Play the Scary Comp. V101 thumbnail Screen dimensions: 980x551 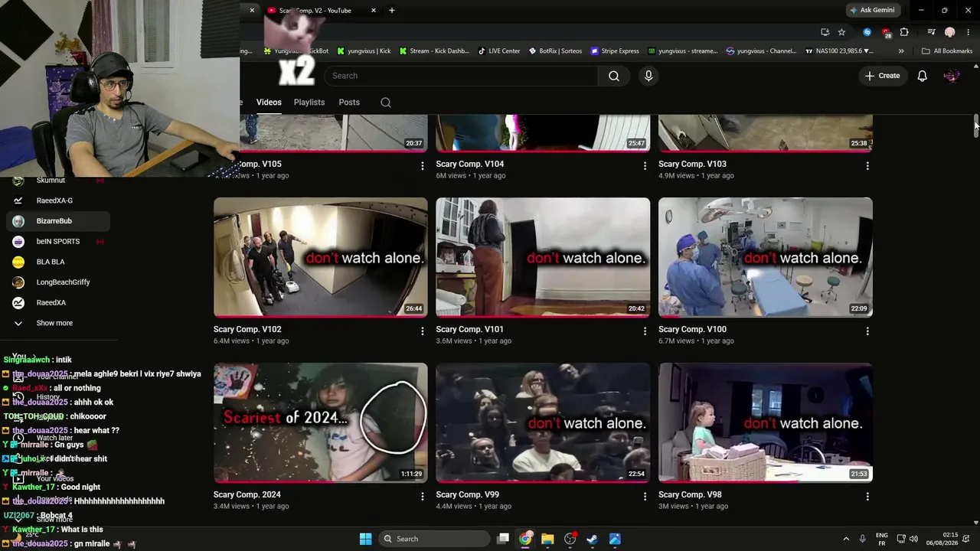(x=543, y=257)
